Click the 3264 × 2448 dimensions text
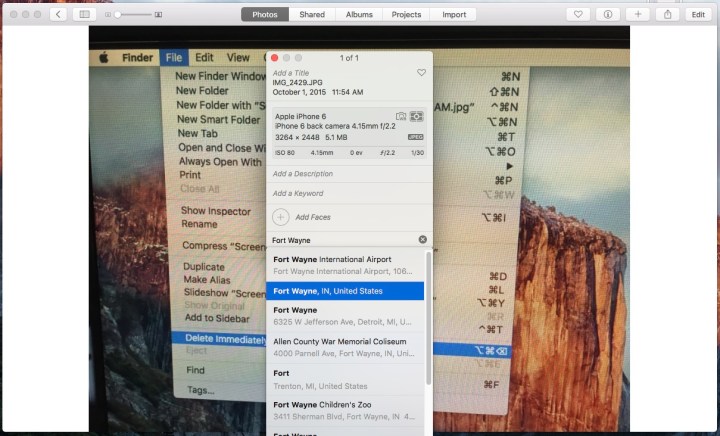Viewport: 720px width, 436px height. tap(297, 137)
